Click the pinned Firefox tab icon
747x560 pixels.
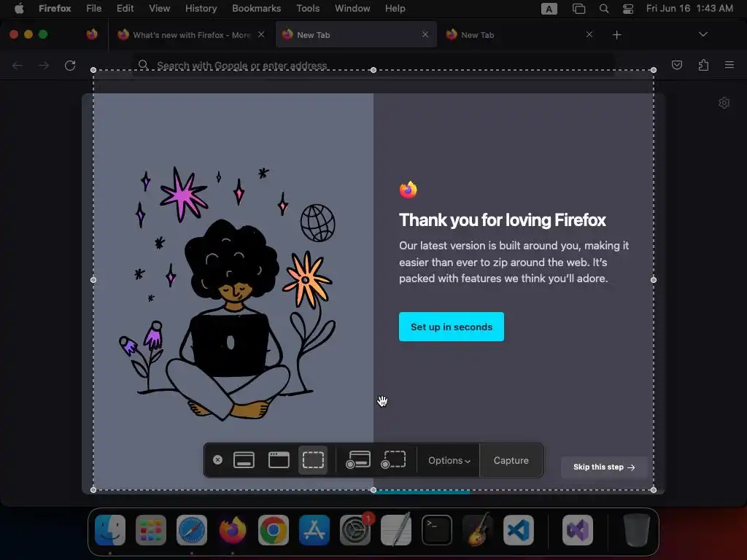click(92, 34)
